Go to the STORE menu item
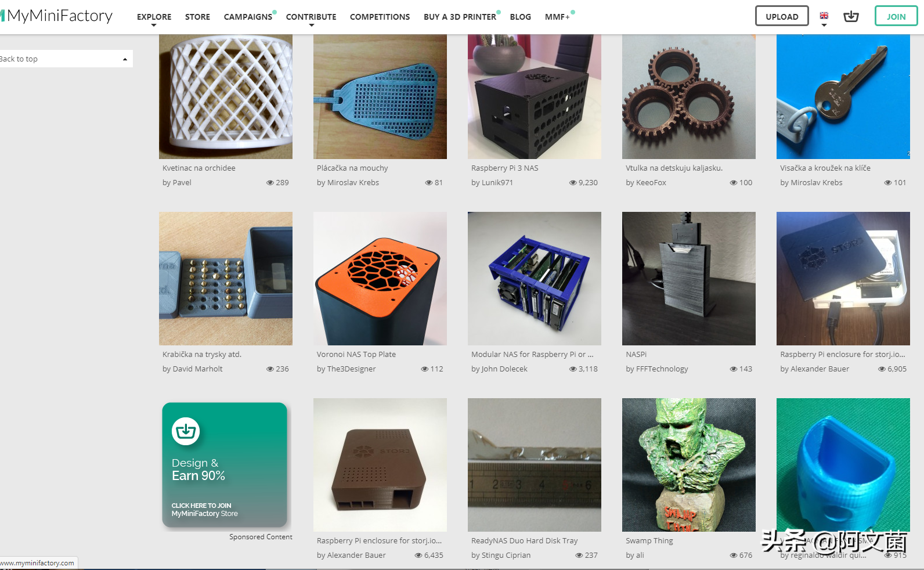Screen dimensions: 924x570 [197, 17]
